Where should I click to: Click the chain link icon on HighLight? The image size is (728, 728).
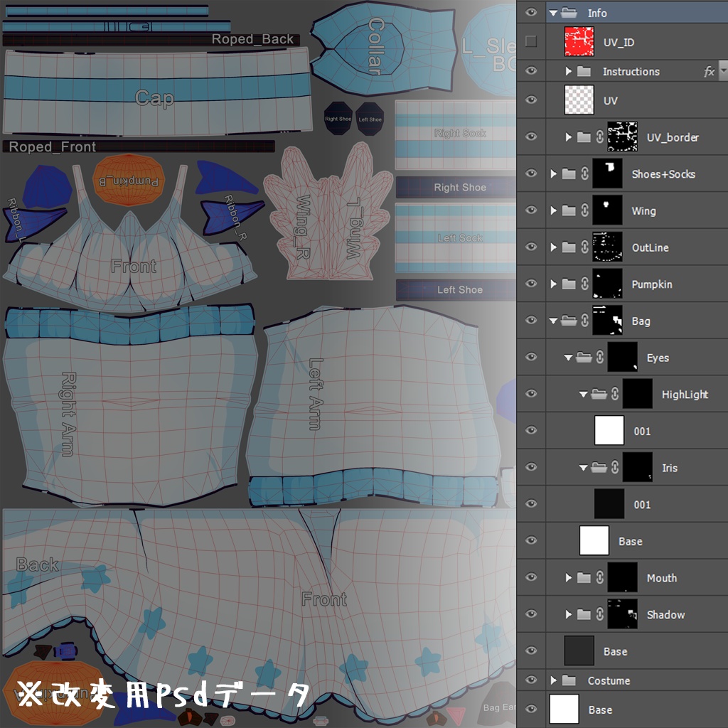click(615, 394)
